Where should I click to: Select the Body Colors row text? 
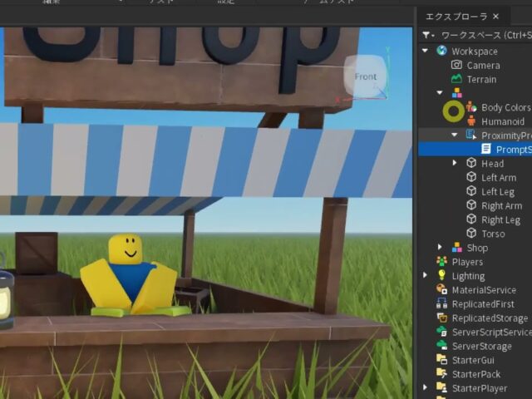pyautogui.click(x=506, y=107)
